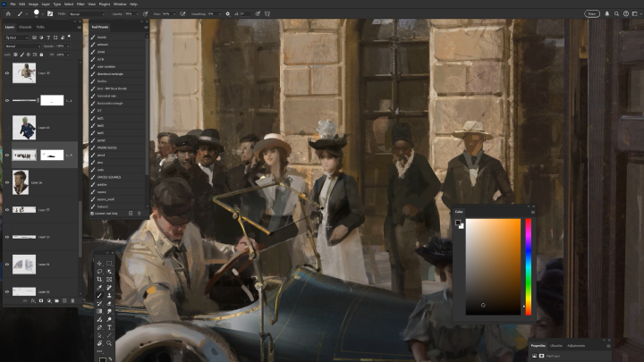Open notifications bell icon
Viewport: 644px width, 362px height.
(x=607, y=13)
